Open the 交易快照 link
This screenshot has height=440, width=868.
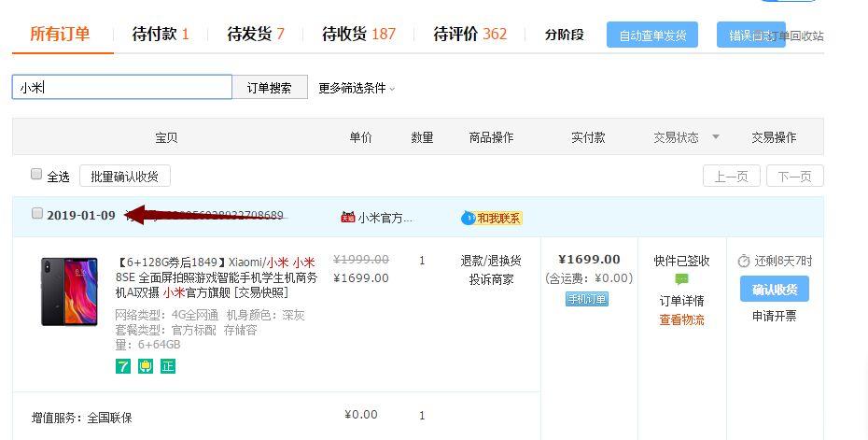pyautogui.click(x=261, y=292)
